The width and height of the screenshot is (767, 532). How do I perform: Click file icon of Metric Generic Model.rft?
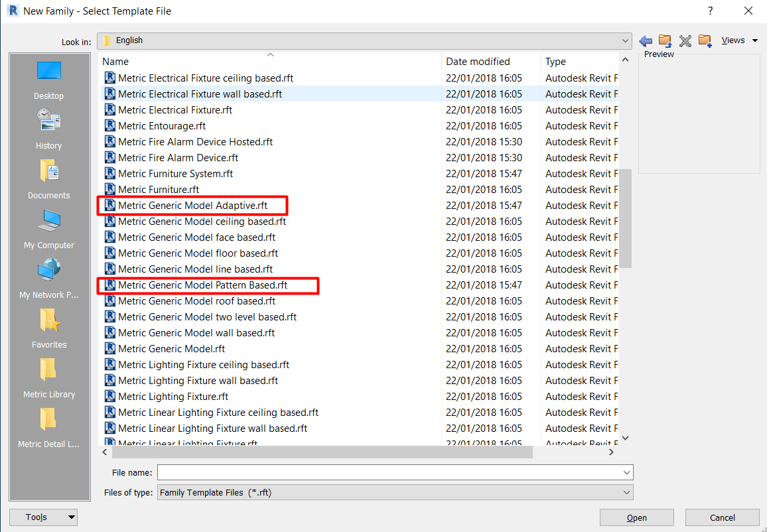(110, 349)
